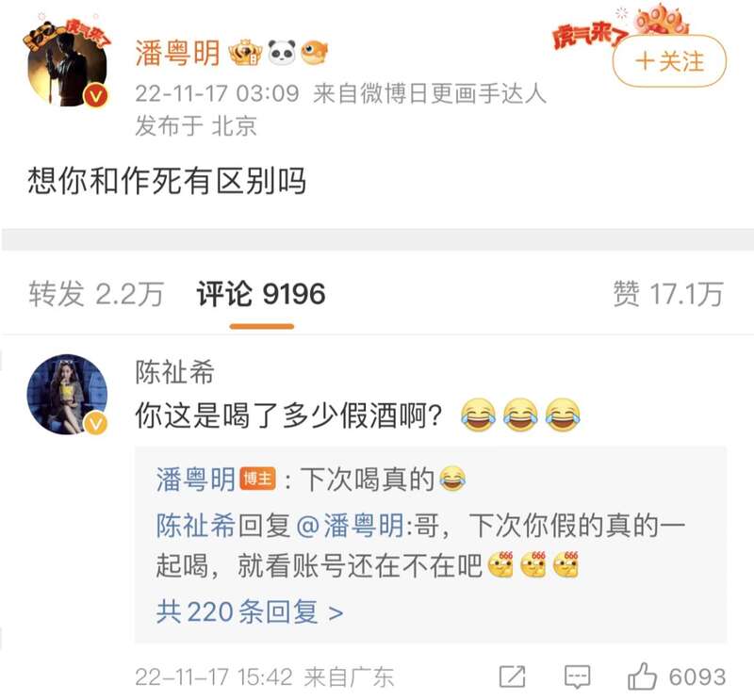Click the panda badge beside the username
Image resolution: width=754 pixels, height=700 pixels.
click(282, 53)
